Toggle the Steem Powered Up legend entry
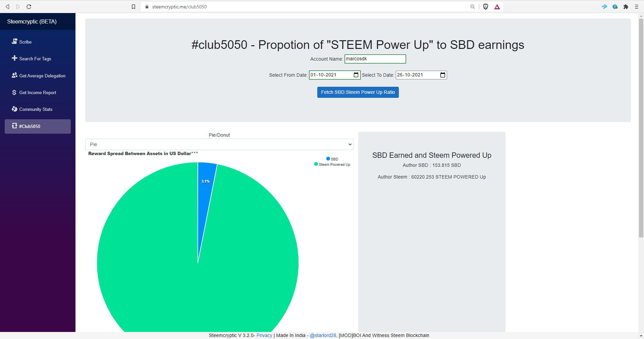 pos(332,164)
